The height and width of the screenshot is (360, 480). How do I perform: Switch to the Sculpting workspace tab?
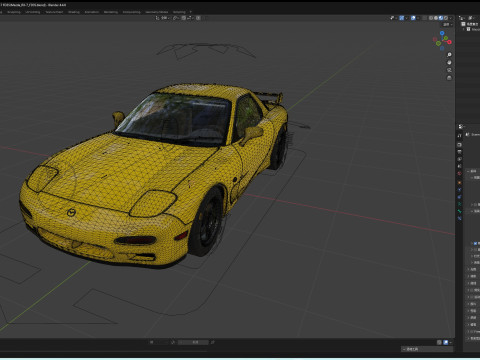point(14,12)
